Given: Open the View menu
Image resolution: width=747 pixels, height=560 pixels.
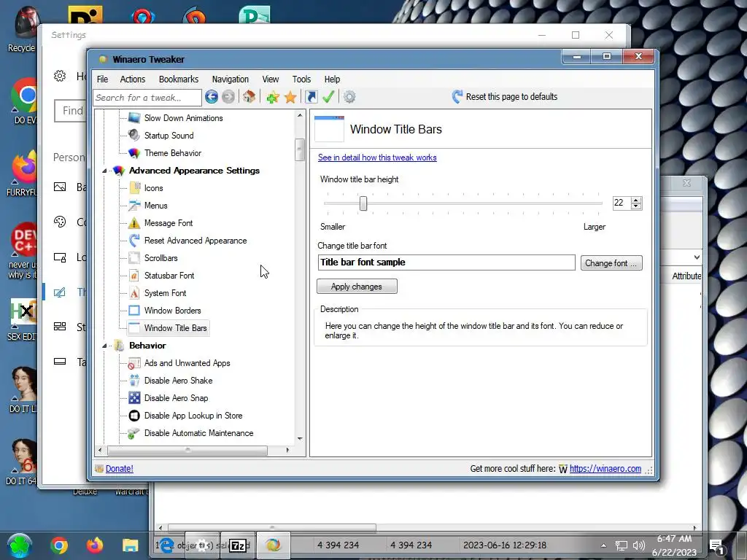Looking at the screenshot, I should point(270,79).
